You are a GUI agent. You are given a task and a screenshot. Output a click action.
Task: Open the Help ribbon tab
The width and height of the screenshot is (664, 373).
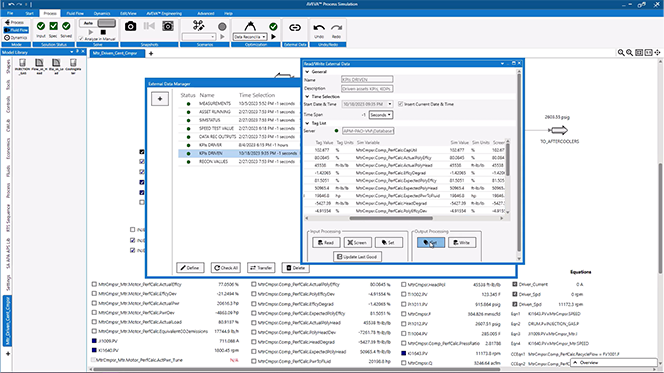[x=228, y=13]
